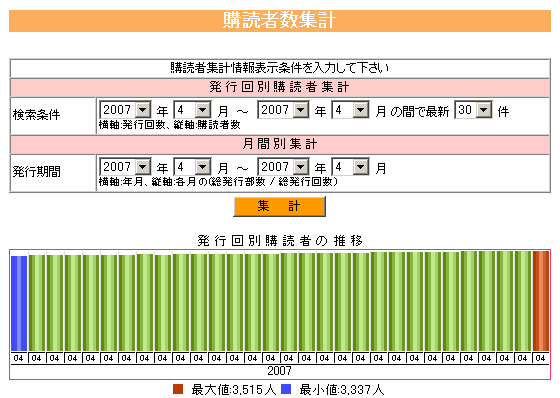
Task: Open start month dropdown in 検索条件 row
Action: coord(192,110)
